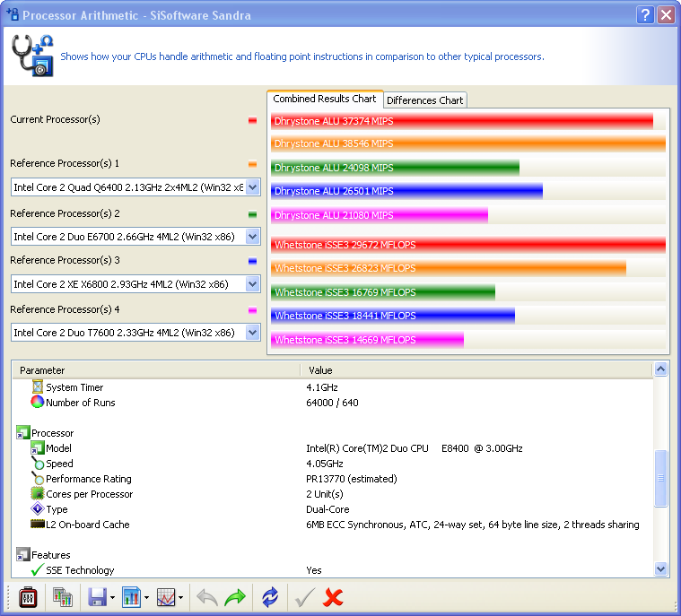Click the line graph view icon
The width and height of the screenshot is (681, 616).
(x=165, y=597)
